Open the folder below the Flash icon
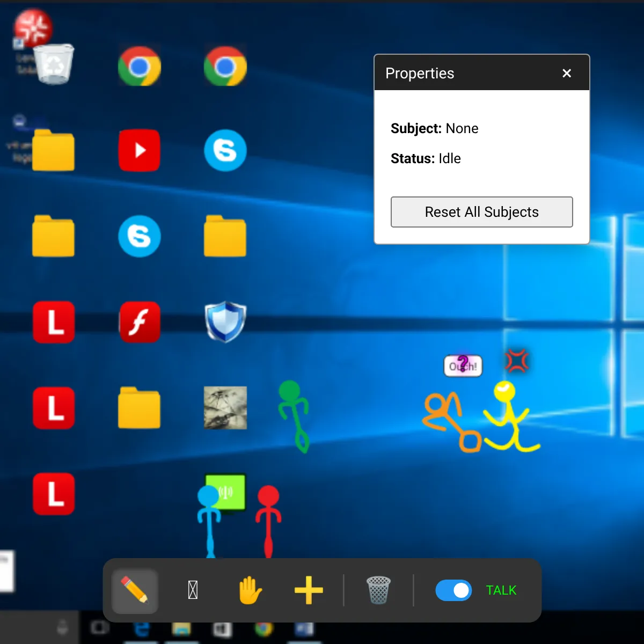The width and height of the screenshot is (644, 644). (140, 408)
